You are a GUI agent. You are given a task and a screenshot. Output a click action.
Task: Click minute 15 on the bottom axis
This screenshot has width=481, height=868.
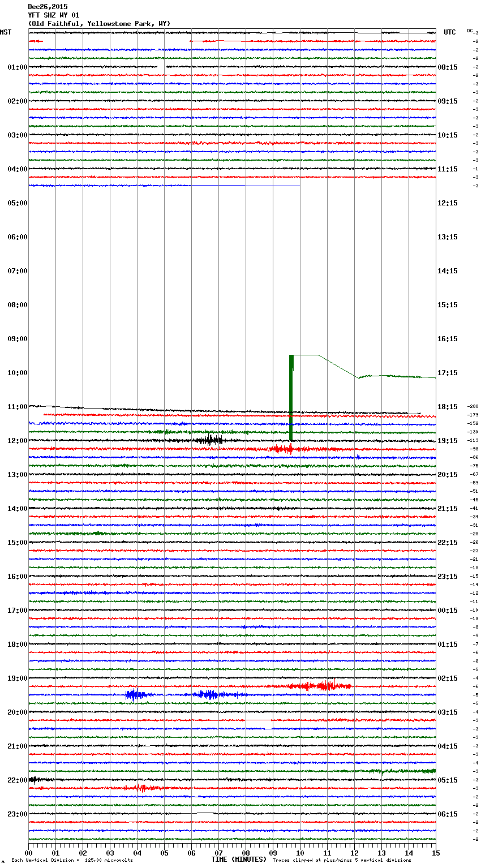[x=436, y=853]
